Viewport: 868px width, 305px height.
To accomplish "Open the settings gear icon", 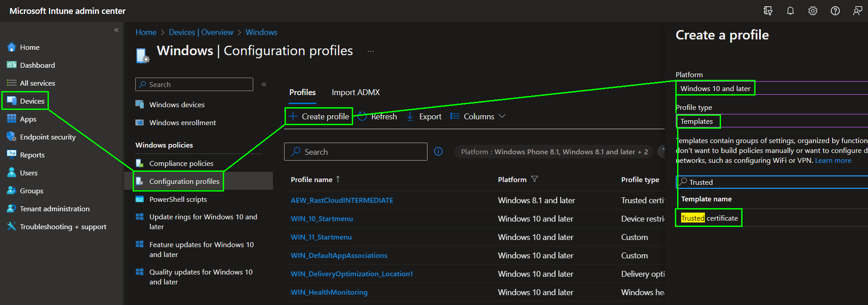I will point(812,11).
